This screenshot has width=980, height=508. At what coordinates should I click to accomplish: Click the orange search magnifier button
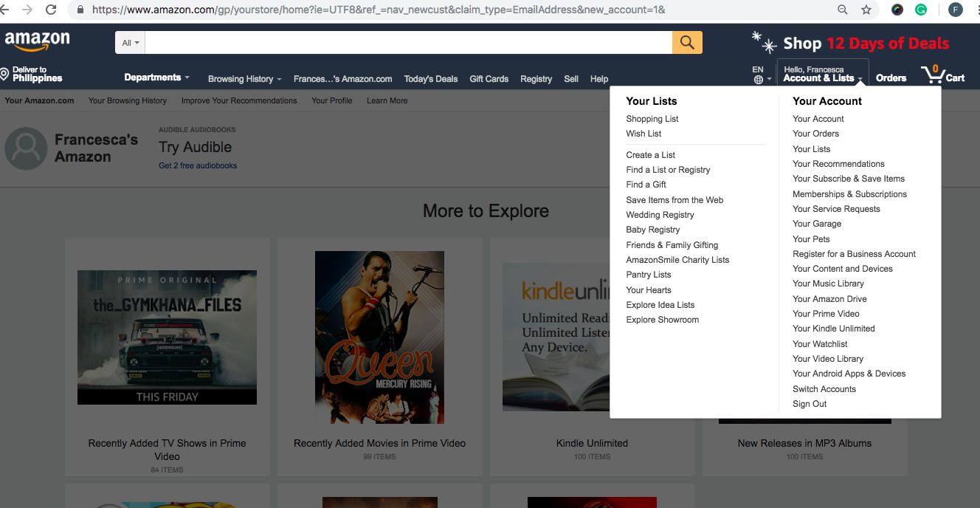[x=687, y=43]
